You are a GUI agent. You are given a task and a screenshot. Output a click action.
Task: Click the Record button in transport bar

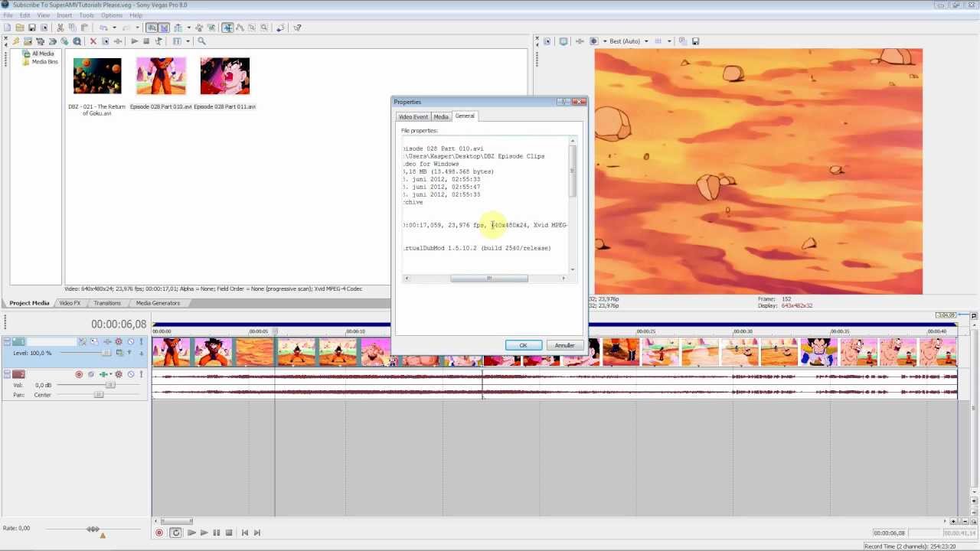point(159,533)
